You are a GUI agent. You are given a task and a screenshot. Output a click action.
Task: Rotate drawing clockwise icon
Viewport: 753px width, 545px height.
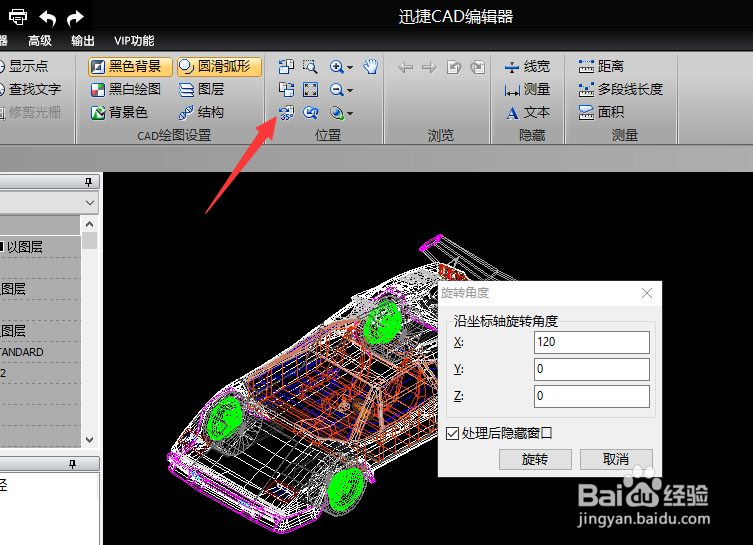[x=286, y=89]
